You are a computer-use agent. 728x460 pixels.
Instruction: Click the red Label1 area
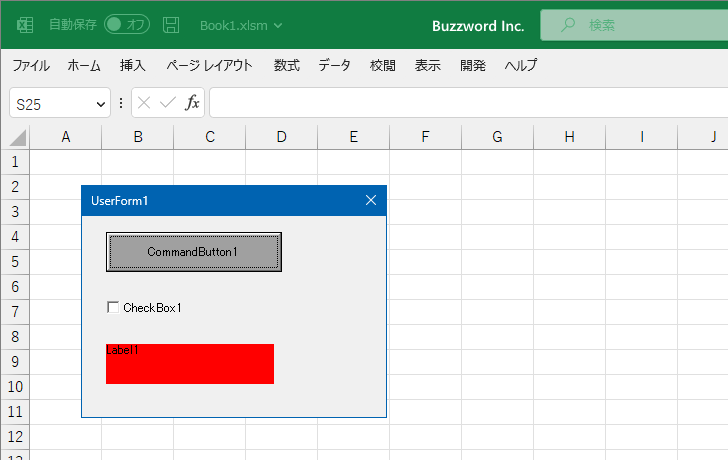coord(190,364)
